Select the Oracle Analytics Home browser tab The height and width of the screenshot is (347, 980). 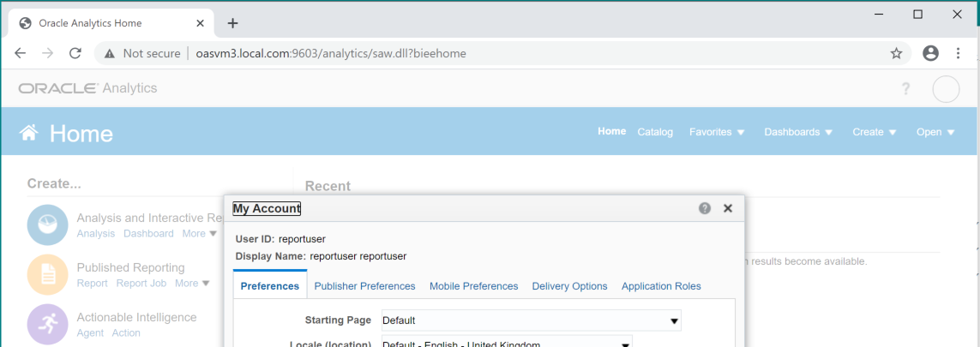click(x=112, y=23)
